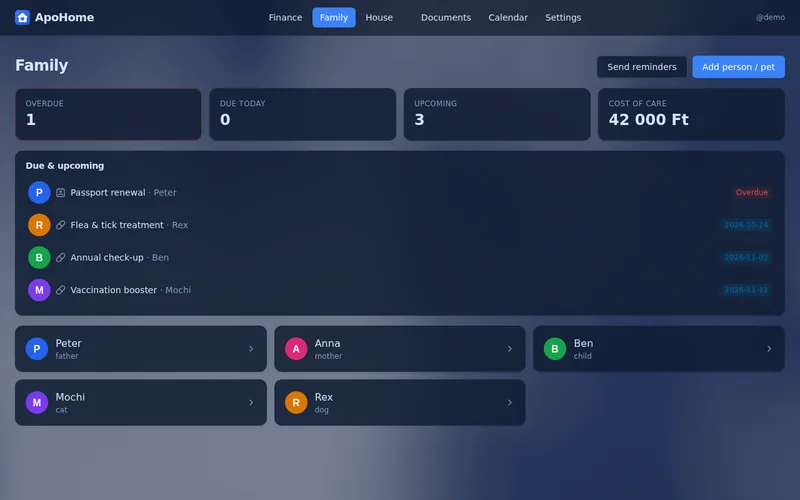Click the Annual check-up item text
Viewport: 800px width, 500px height.
107,258
